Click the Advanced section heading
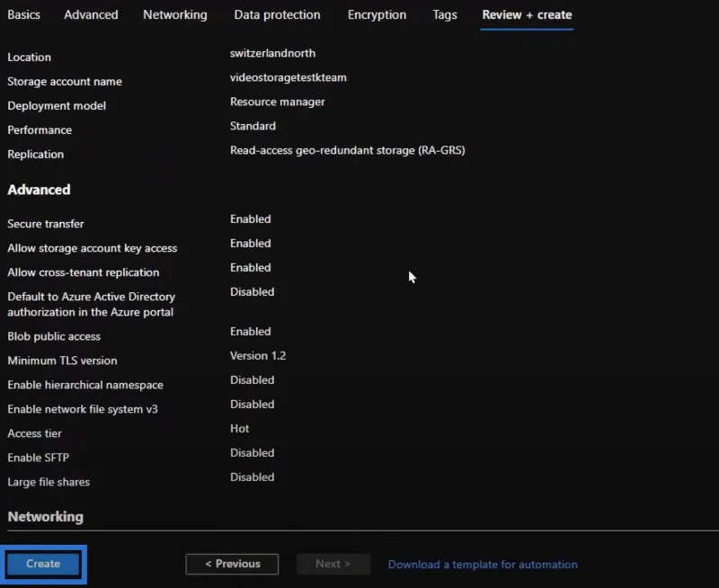 [39, 190]
